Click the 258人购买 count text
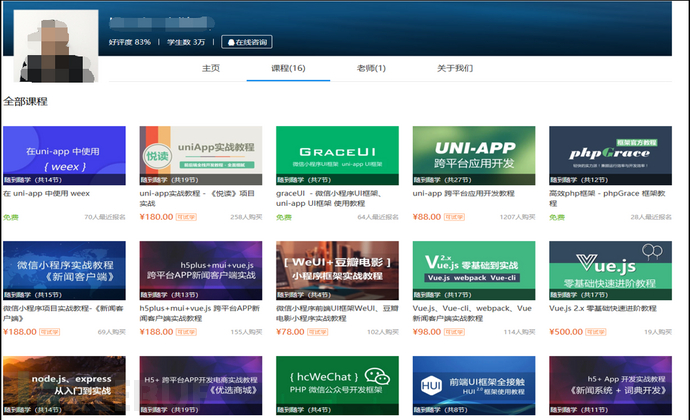Viewport: 690px width, 420px height. point(246,217)
